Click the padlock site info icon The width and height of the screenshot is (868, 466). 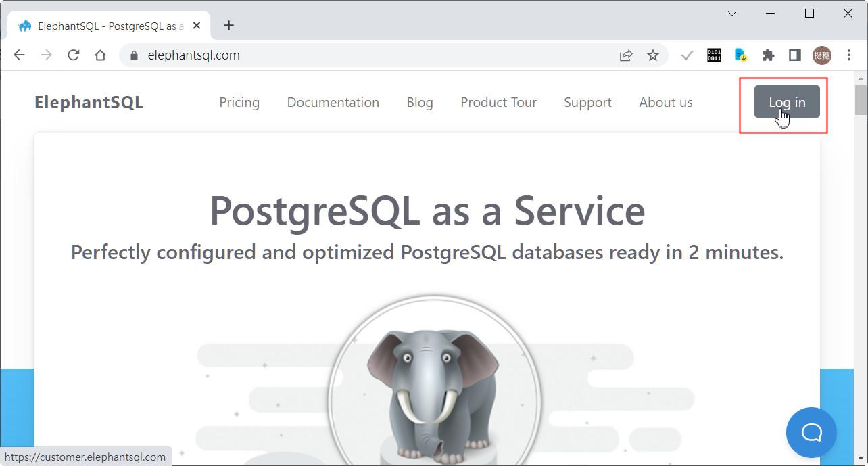(x=134, y=55)
